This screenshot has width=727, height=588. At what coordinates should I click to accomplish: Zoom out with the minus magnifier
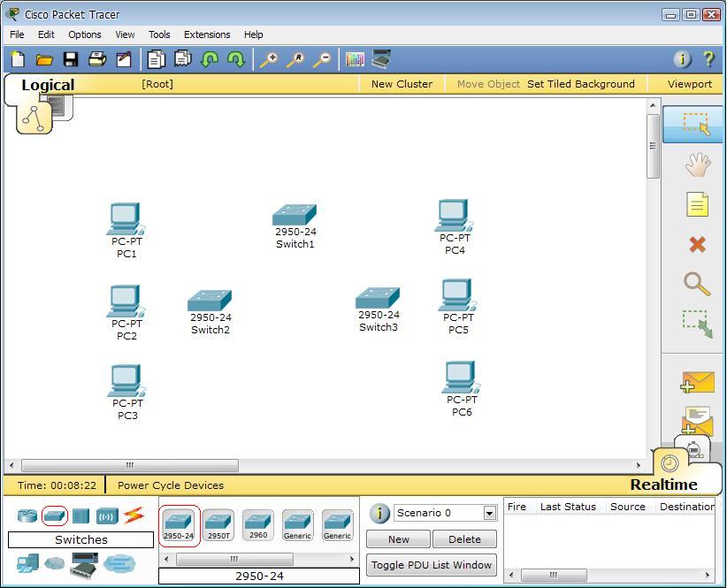pyautogui.click(x=322, y=59)
